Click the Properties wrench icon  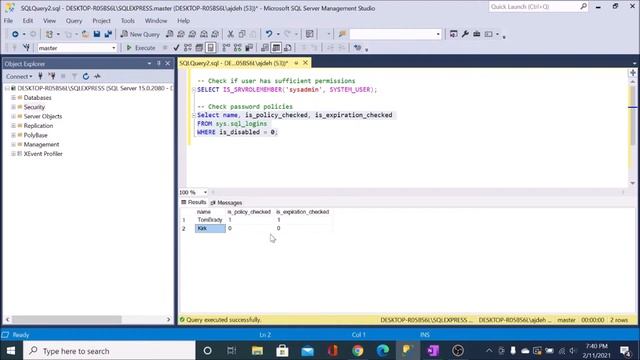(x=465, y=34)
